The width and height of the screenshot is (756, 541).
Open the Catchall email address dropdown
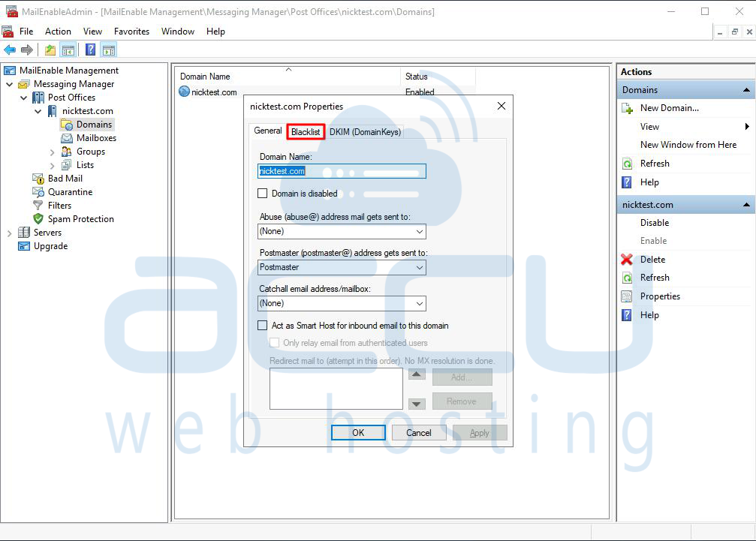(342, 303)
